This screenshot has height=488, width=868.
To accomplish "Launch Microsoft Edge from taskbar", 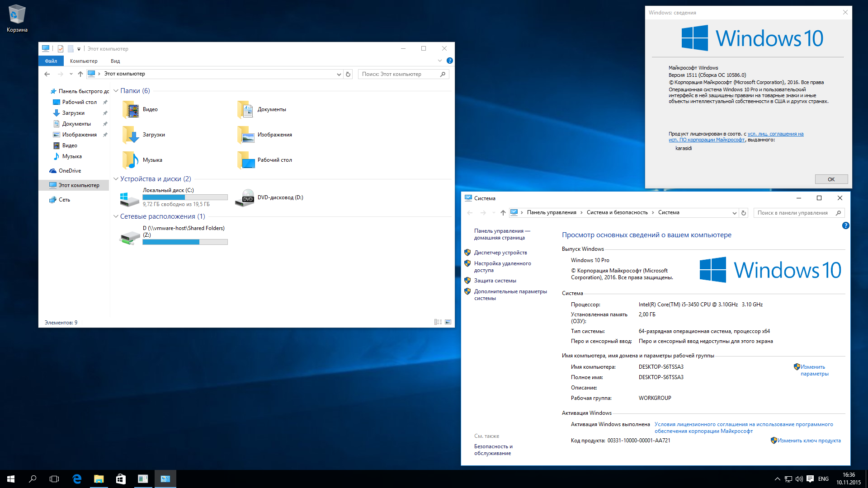I will 77,479.
